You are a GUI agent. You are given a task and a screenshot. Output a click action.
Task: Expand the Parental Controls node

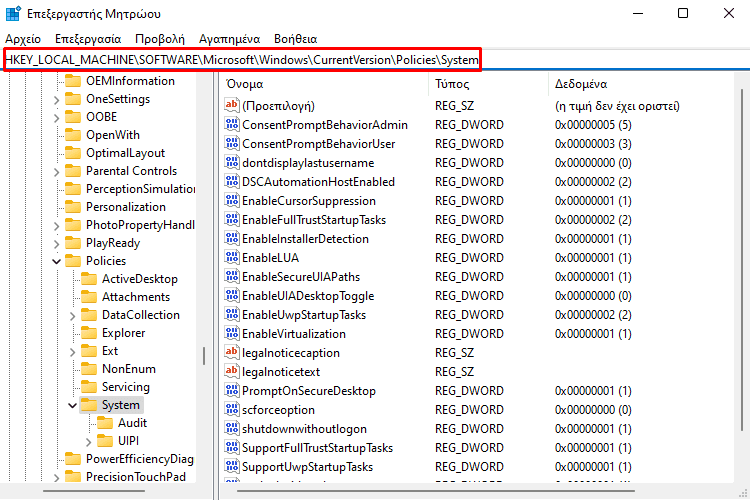click(56, 172)
